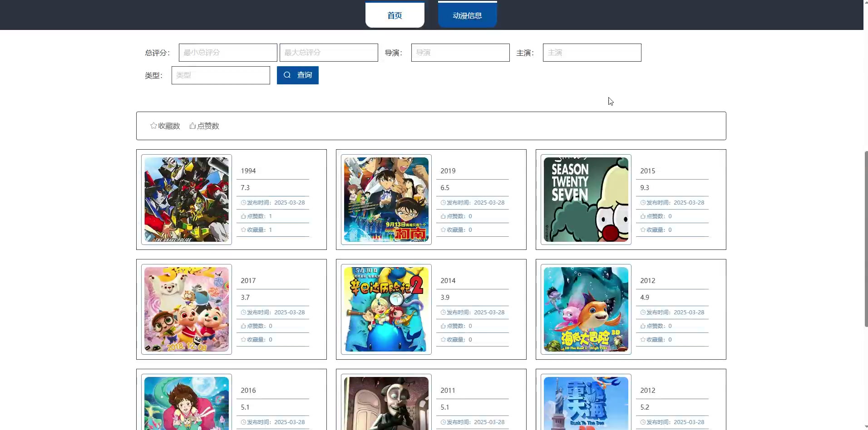Click the score "9.3" on the 2015 card

[645, 188]
